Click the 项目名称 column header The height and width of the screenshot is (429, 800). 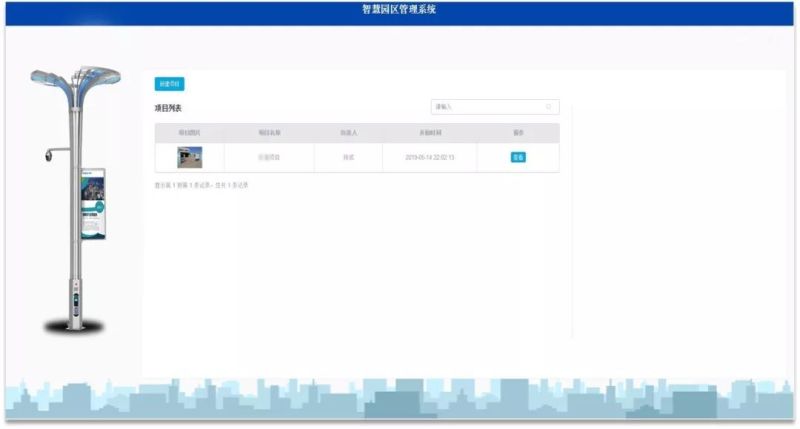coord(270,132)
